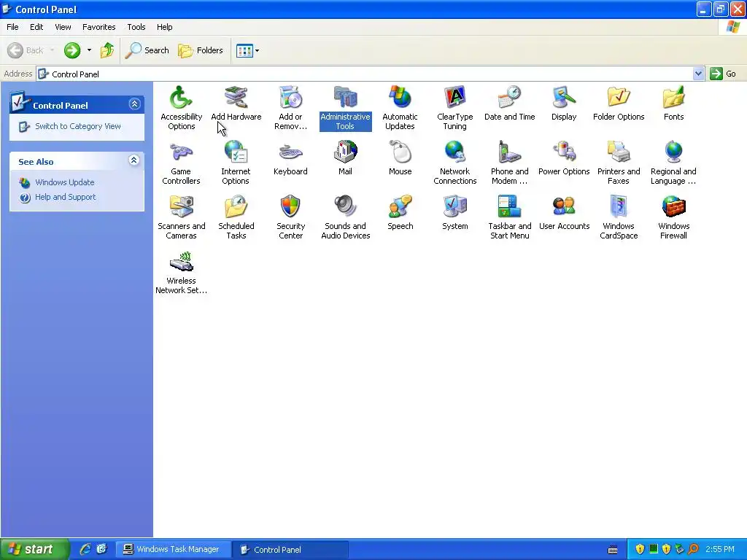The width and height of the screenshot is (747, 560).
Task: Open Help and Support link
Action: point(65,197)
